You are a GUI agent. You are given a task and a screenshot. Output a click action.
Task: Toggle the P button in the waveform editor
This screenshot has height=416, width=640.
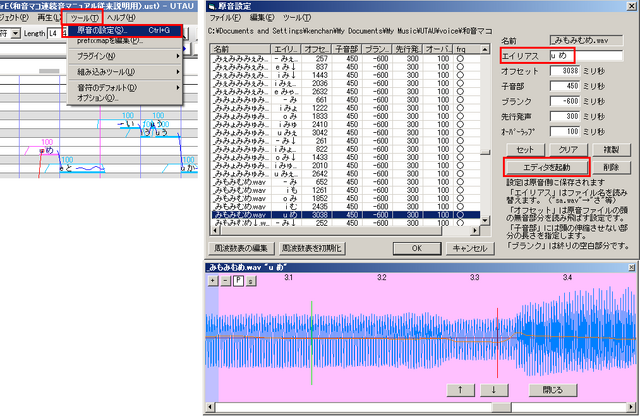(238, 281)
